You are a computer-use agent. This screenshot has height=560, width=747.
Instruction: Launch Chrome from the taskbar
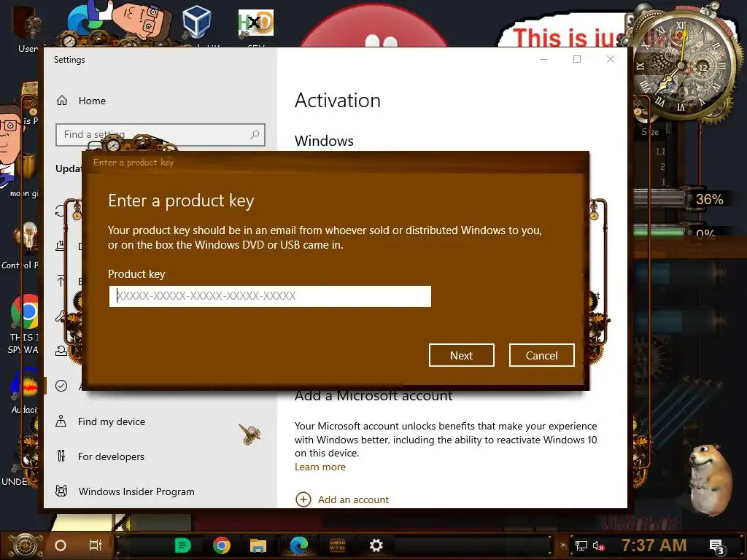(x=222, y=545)
